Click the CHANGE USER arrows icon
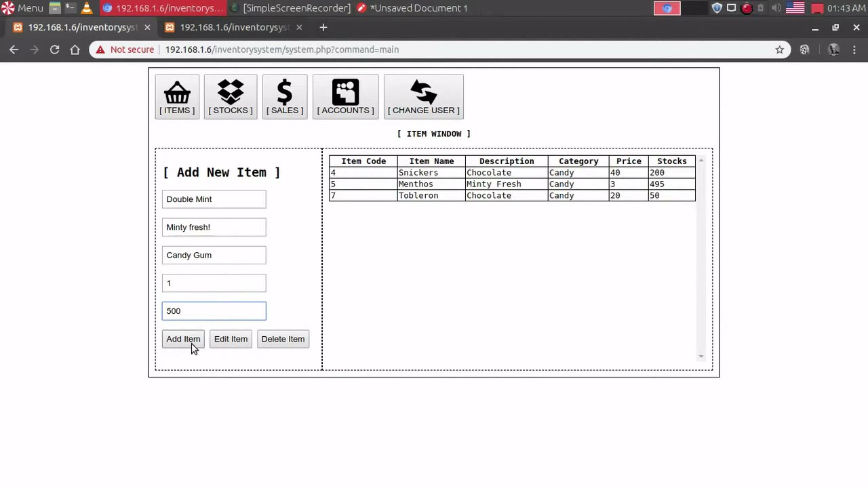The width and height of the screenshot is (868, 488). pyautogui.click(x=424, y=97)
